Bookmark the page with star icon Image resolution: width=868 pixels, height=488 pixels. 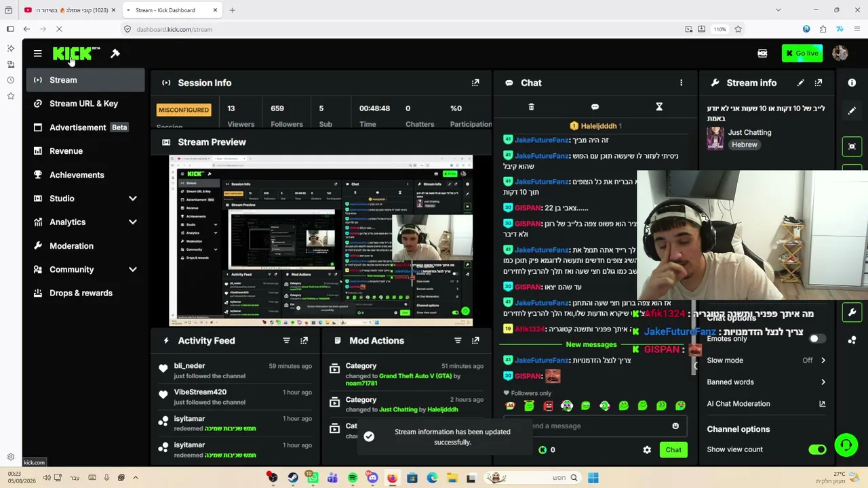coord(738,29)
